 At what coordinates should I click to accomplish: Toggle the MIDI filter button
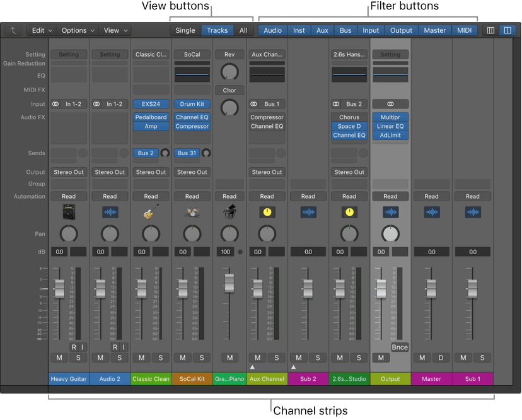(x=465, y=30)
